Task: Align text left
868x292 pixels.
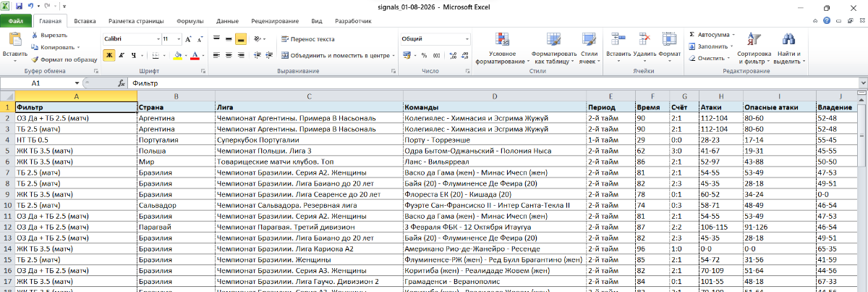Action: (x=216, y=55)
